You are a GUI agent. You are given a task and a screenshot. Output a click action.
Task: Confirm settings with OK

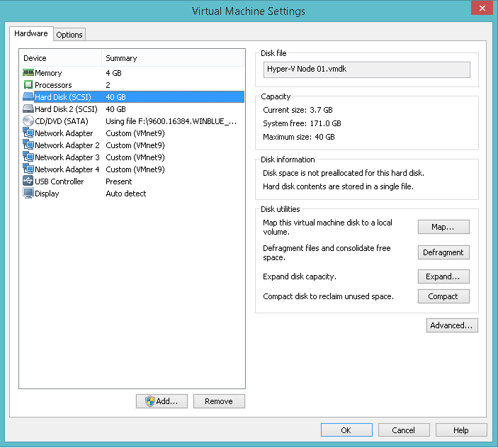pyautogui.click(x=346, y=430)
